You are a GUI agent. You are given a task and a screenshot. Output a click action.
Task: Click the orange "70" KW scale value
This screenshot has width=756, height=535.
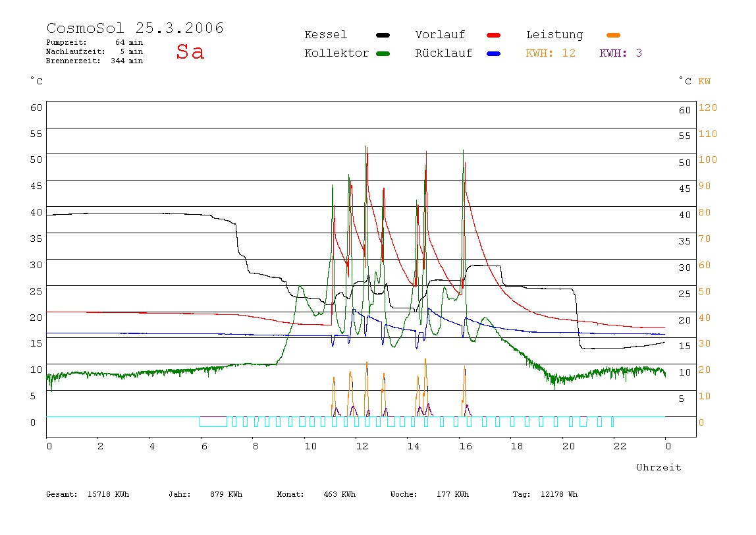click(x=705, y=239)
